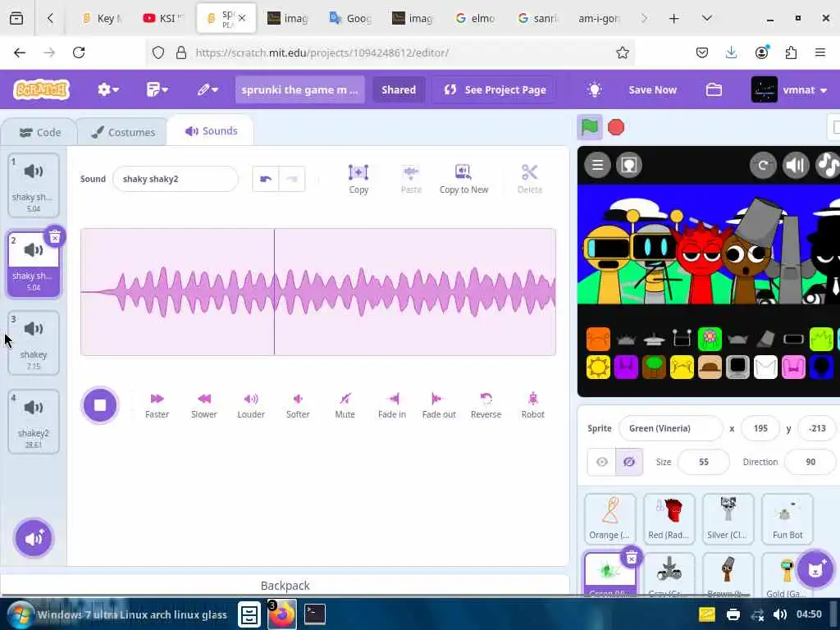Select the Sounds tab
The width and height of the screenshot is (840, 630).
click(x=211, y=130)
